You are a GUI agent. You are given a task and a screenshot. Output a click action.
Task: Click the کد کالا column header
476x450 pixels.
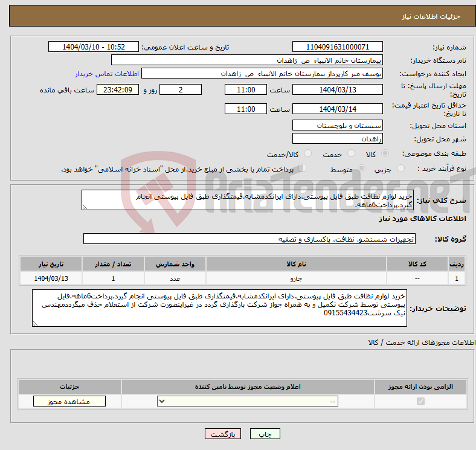point(417,264)
